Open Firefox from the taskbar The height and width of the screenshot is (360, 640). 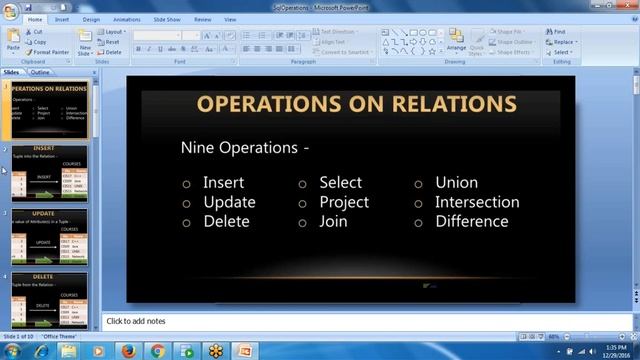point(128,351)
